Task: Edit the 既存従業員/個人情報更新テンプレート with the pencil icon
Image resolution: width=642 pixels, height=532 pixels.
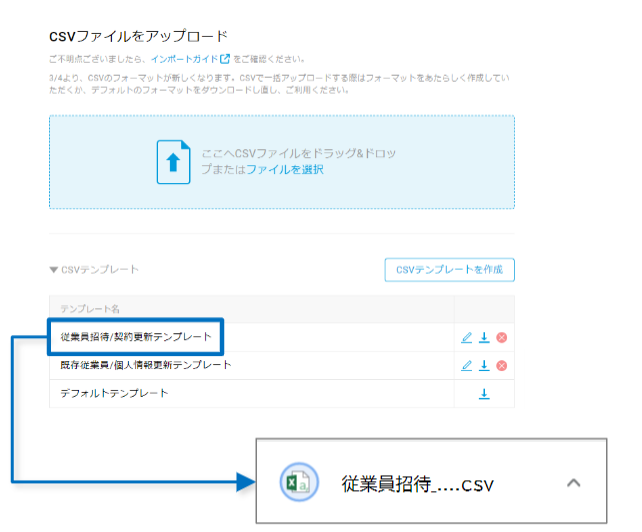Action: pyautogui.click(x=466, y=365)
